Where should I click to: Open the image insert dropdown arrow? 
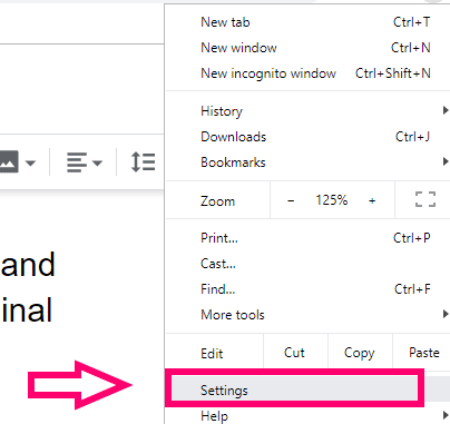coord(30,163)
